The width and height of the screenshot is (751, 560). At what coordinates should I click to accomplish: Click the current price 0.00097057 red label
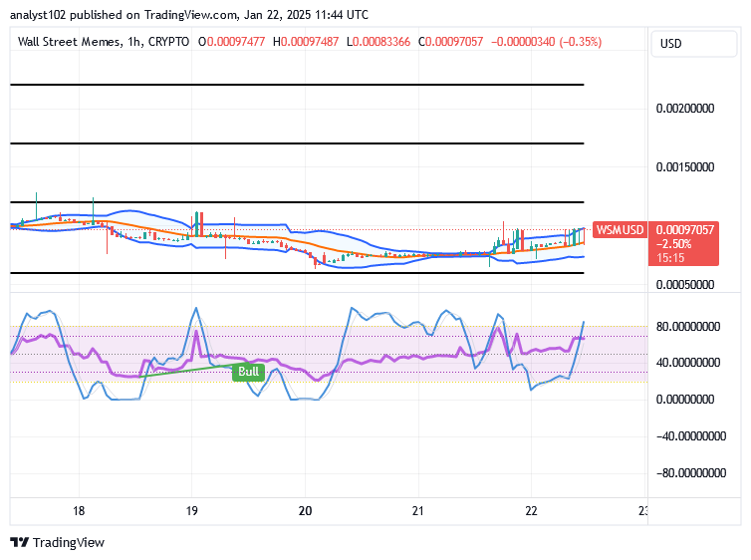click(685, 230)
